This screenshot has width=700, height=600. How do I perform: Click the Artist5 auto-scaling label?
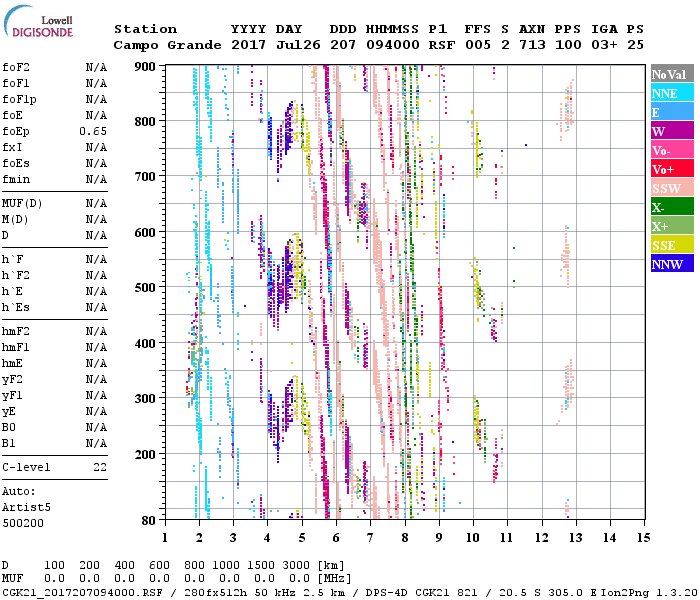(24, 507)
